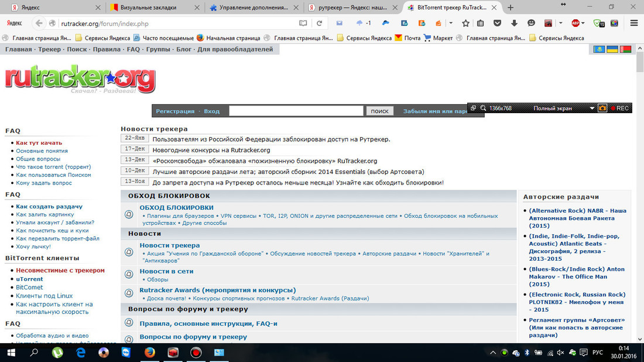Click the Firefox back arrow button

pos(39,23)
